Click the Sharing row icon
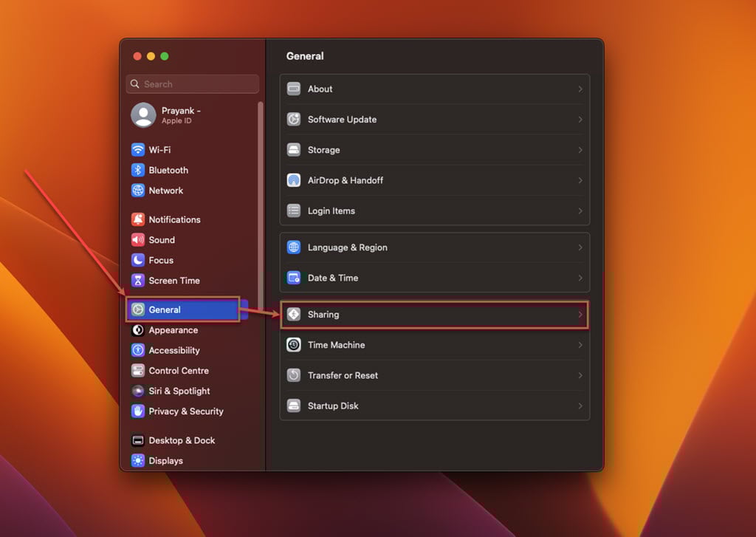 click(x=294, y=314)
